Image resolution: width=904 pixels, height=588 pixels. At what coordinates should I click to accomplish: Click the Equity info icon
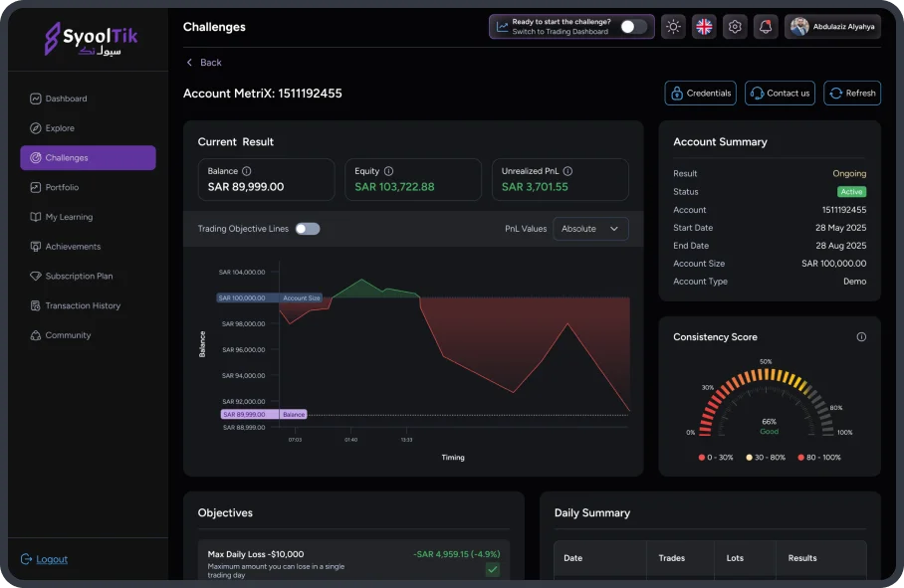388,171
